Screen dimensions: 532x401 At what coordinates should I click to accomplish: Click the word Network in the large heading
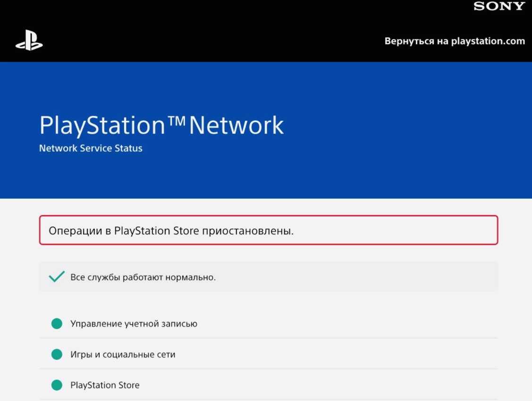coord(236,126)
